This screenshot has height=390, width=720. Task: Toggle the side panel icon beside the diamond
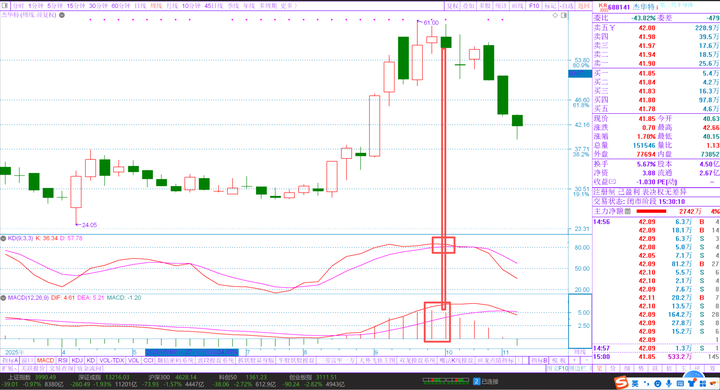(564, 15)
